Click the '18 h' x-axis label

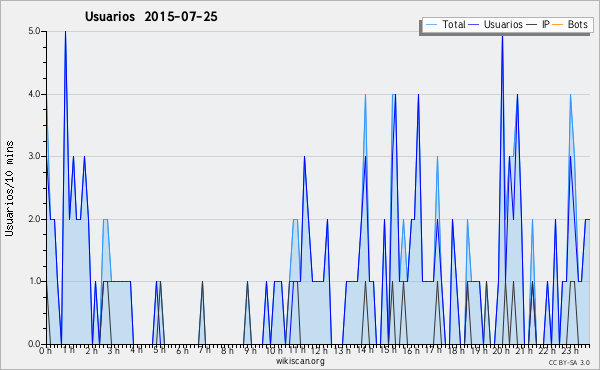456,350
